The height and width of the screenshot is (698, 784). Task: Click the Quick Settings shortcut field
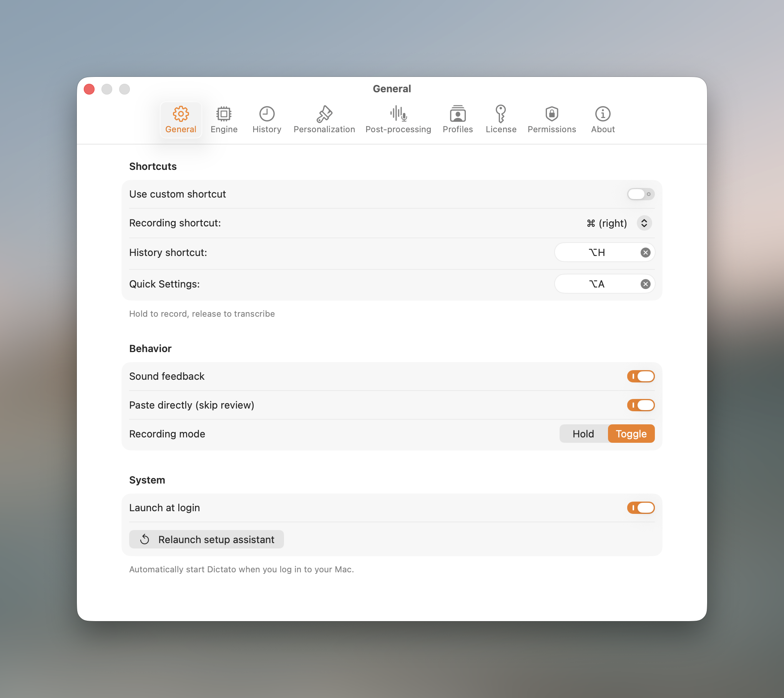(605, 284)
